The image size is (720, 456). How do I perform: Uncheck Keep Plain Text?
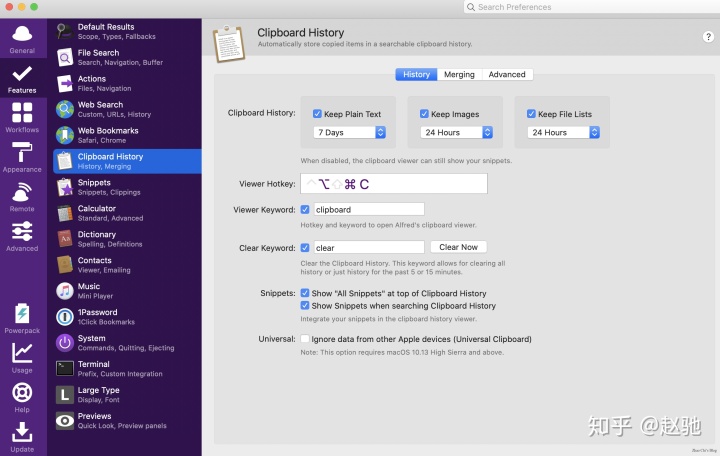click(317, 113)
